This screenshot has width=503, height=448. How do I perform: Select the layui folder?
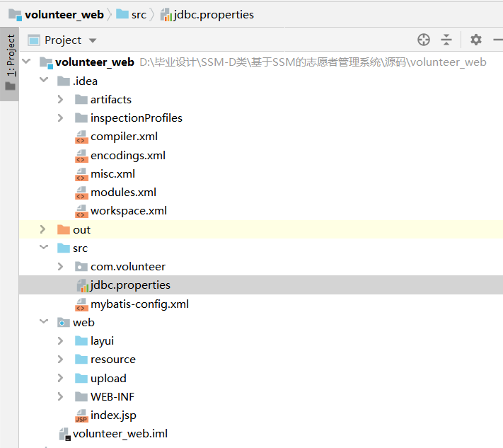[x=102, y=341]
